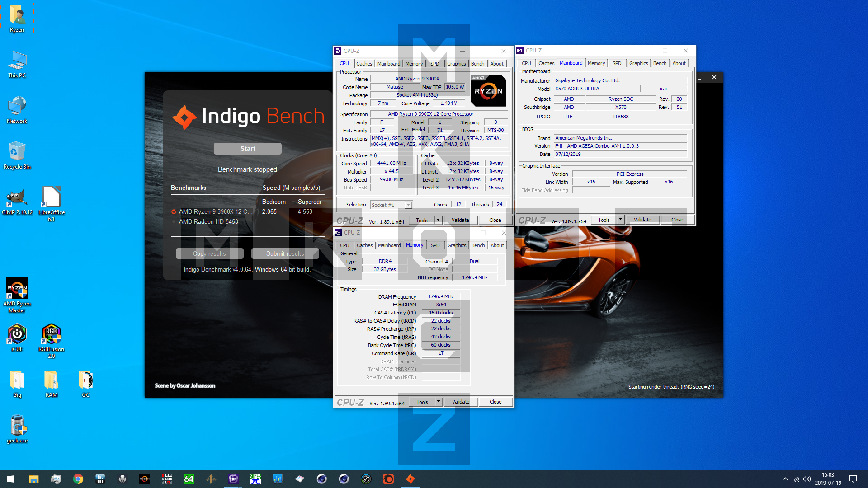
Task: Open Cinebench icon next to V-Ray in taskbar
Action: click(x=344, y=479)
